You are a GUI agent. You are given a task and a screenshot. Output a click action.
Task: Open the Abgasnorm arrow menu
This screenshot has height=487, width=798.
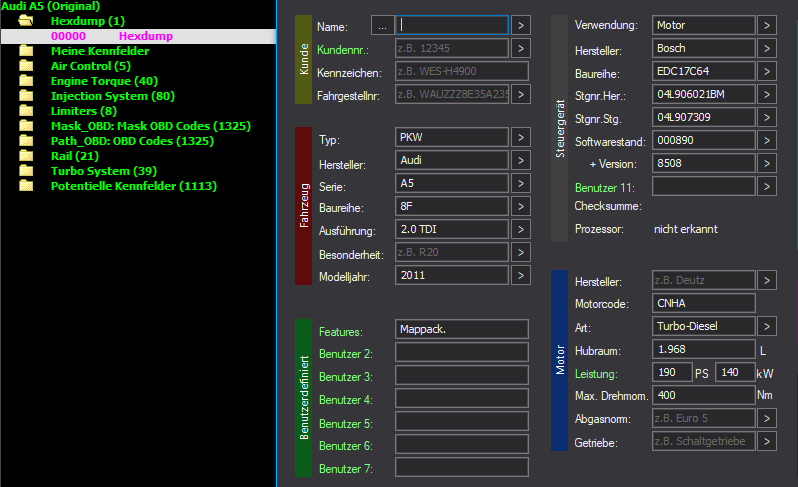[x=767, y=418]
